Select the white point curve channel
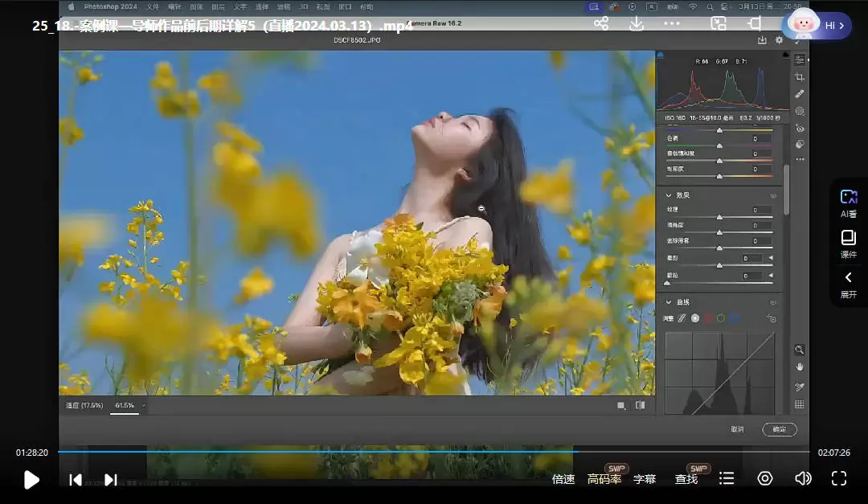The height and width of the screenshot is (504, 868). 695,318
